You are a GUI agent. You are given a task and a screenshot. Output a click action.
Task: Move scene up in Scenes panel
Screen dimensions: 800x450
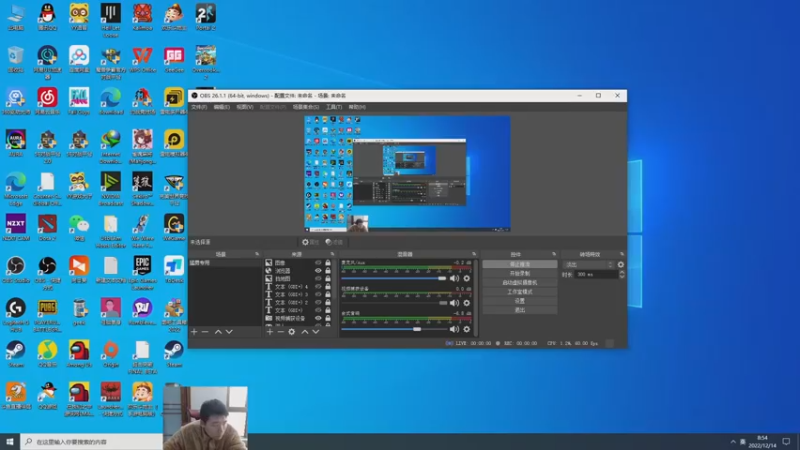[x=218, y=332]
